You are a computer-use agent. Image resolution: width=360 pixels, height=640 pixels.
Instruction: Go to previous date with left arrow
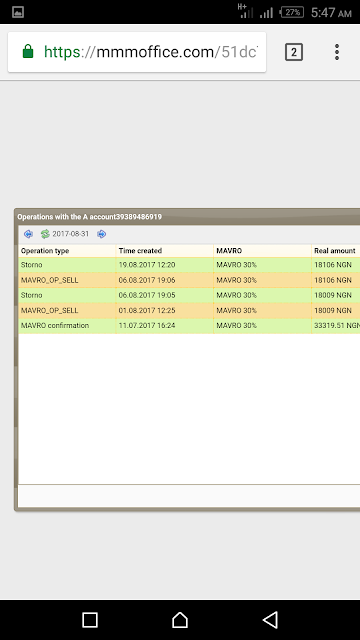pyautogui.click(x=28, y=234)
